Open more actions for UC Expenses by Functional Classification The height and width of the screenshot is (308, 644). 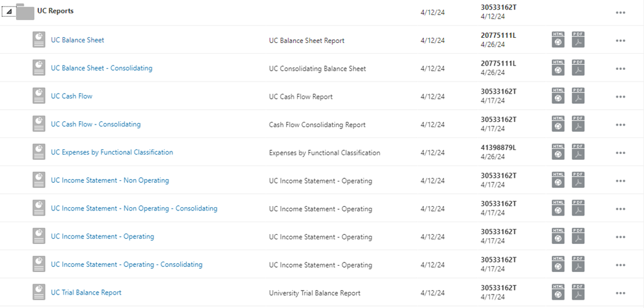pos(620,153)
